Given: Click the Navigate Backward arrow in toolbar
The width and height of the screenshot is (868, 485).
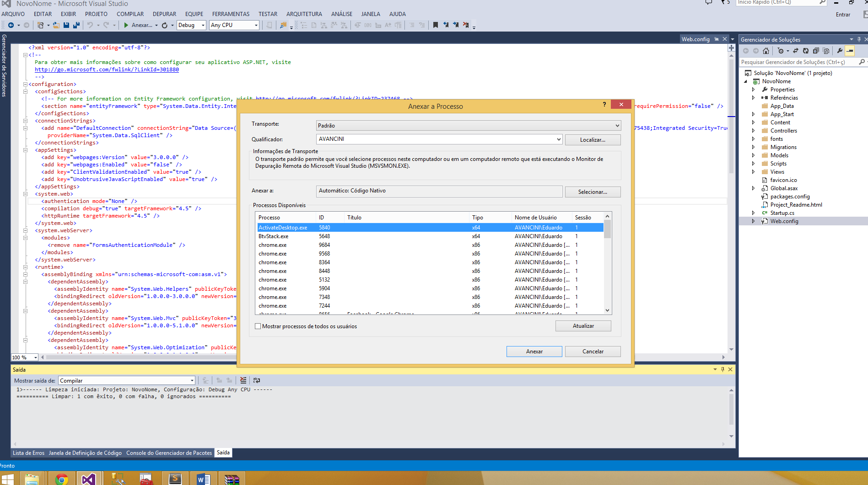Looking at the screenshot, I should (11, 25).
